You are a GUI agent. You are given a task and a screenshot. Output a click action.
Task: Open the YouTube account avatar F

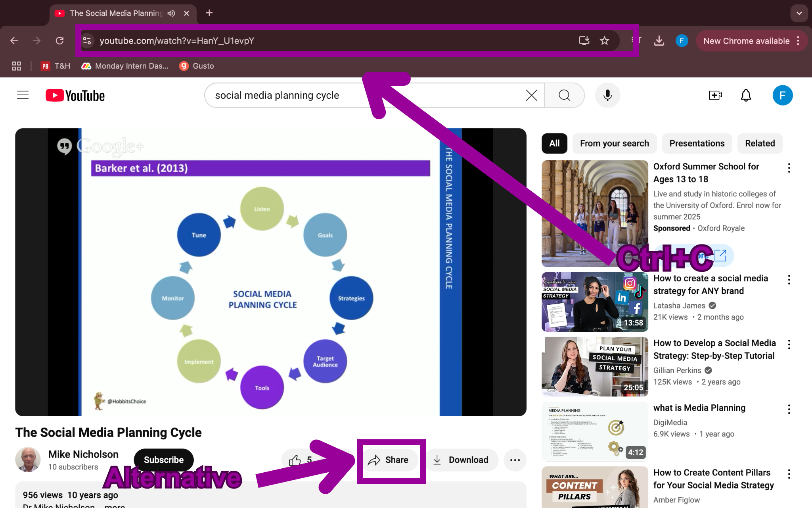(x=783, y=95)
